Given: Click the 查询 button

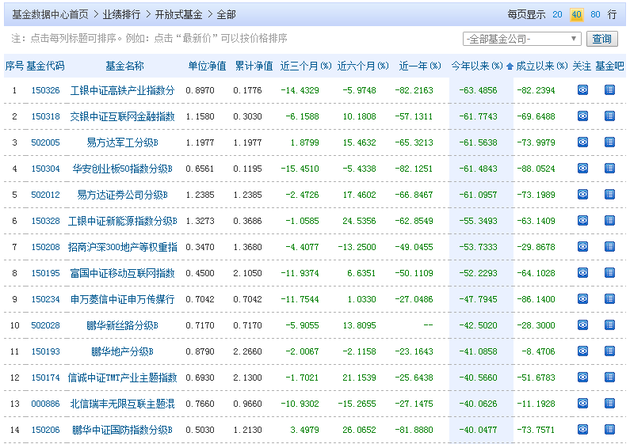Looking at the screenshot, I should pos(601,39).
